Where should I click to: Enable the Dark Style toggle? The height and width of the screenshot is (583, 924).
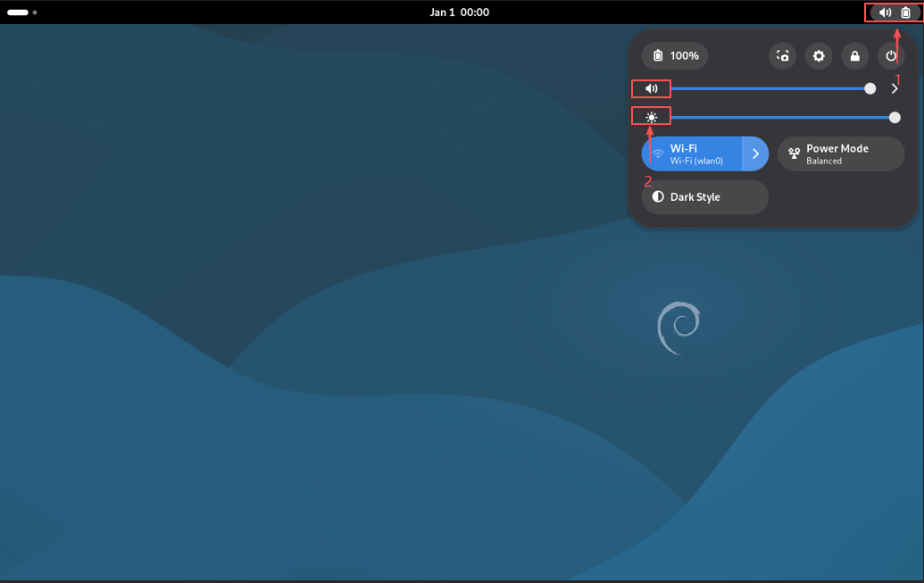(x=704, y=197)
